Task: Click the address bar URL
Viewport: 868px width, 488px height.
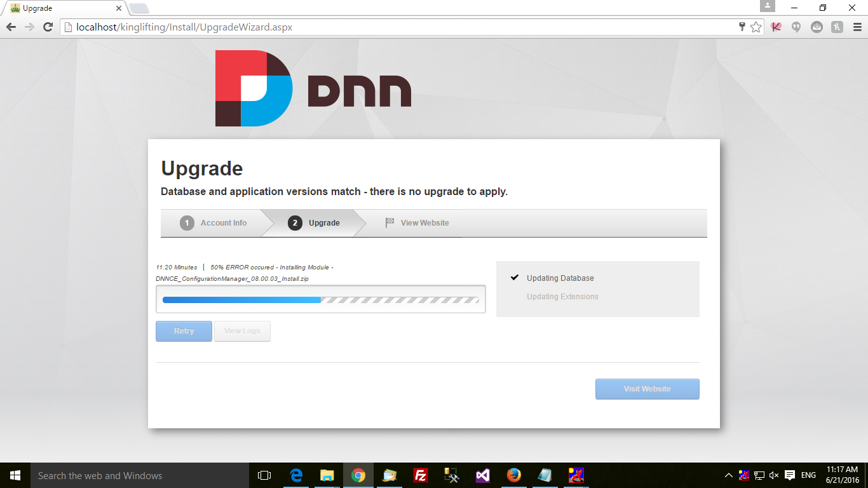Action: pyautogui.click(x=184, y=27)
